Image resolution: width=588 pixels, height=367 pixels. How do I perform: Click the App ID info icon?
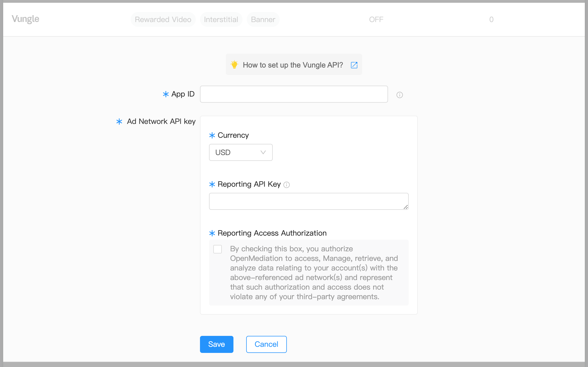pyautogui.click(x=399, y=95)
